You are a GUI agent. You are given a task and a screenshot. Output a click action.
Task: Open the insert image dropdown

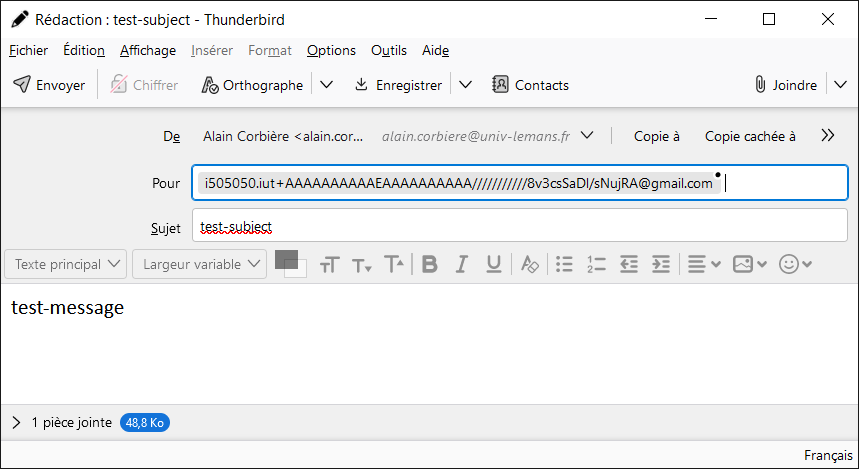pyautogui.click(x=750, y=265)
